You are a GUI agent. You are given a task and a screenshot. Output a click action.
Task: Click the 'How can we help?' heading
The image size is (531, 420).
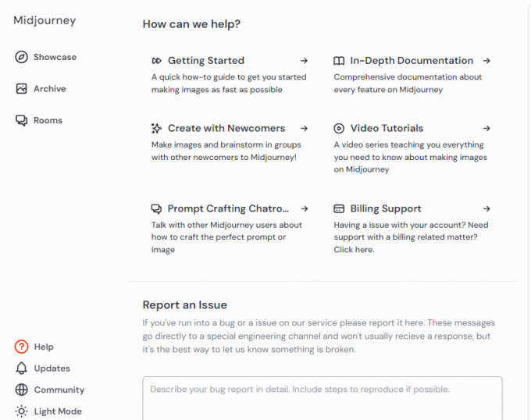coord(191,24)
